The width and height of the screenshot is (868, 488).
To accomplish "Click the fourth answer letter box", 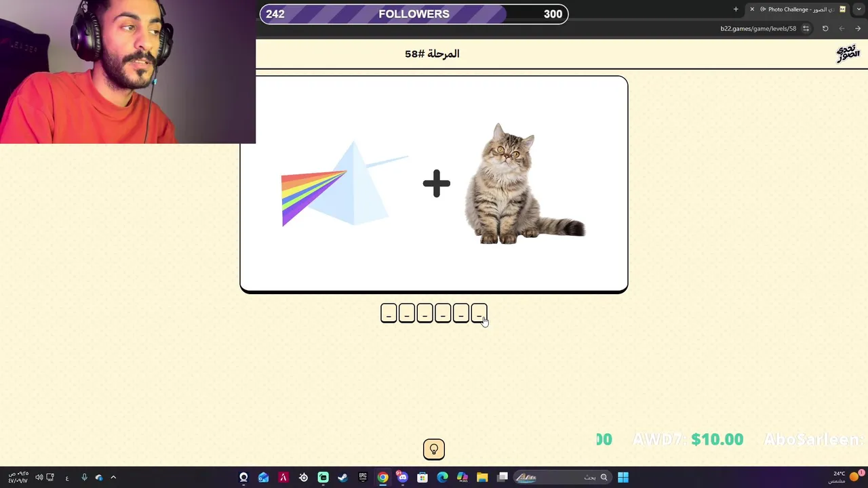I will [443, 313].
